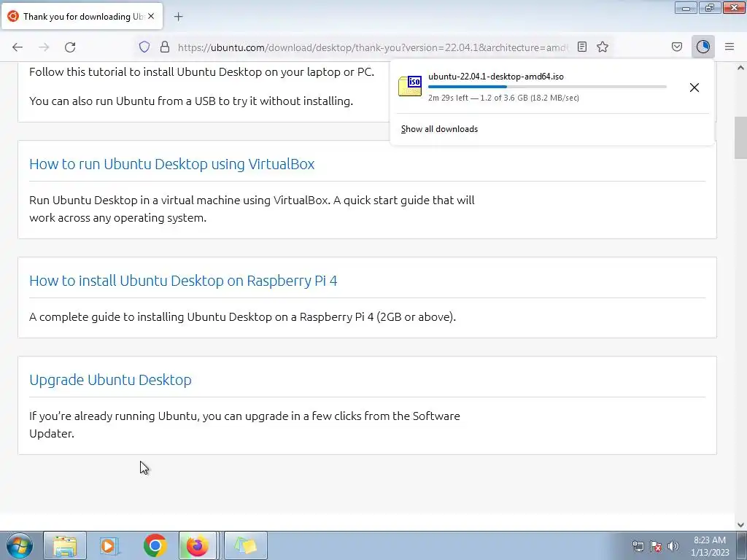Close the Ubuntu download tab

(x=151, y=16)
